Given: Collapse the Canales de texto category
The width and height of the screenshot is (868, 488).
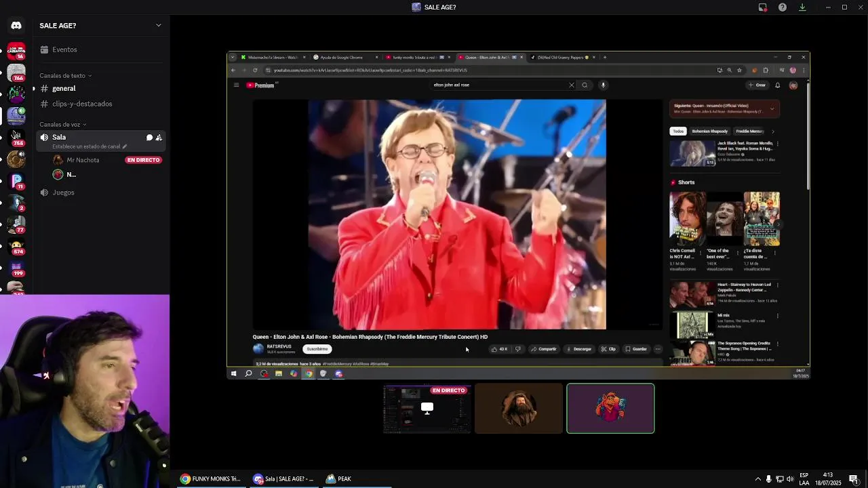Looking at the screenshot, I should (x=65, y=76).
